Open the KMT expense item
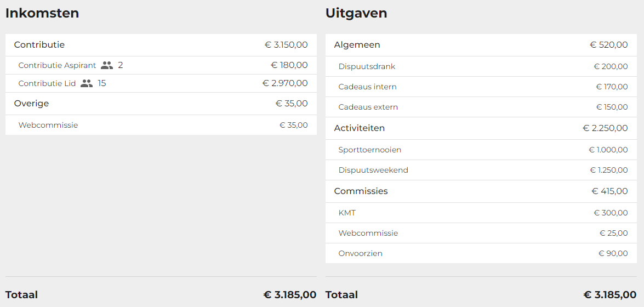The height and width of the screenshot is (307, 644). point(481,213)
